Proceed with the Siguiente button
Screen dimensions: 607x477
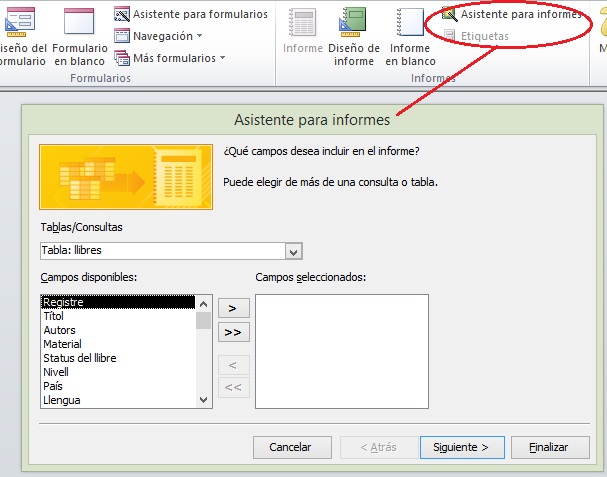(462, 448)
